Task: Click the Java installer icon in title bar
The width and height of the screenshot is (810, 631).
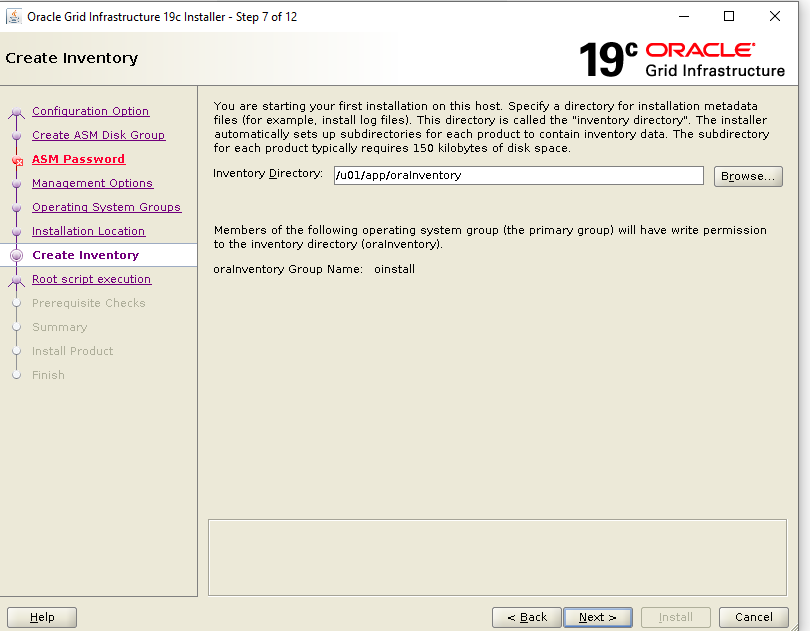Action: click(x=13, y=17)
